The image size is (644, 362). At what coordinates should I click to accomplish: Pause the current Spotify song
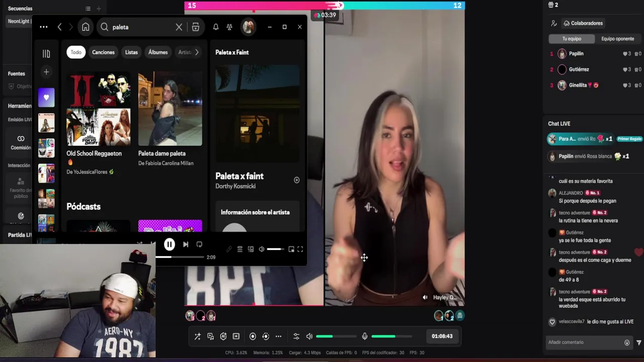[170, 244]
